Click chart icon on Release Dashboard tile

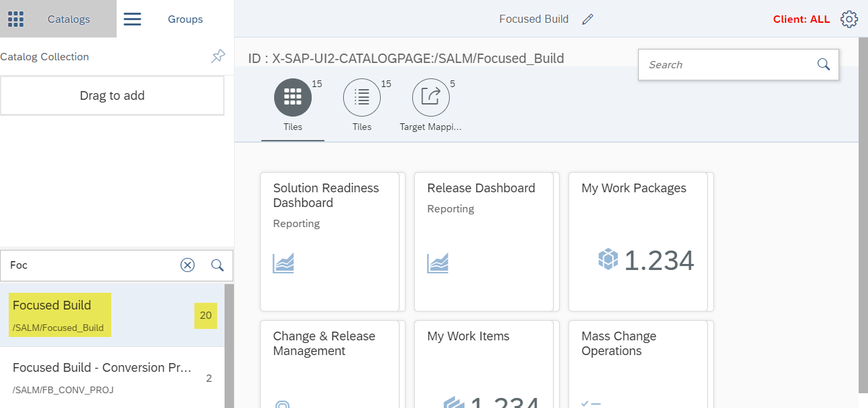point(438,263)
